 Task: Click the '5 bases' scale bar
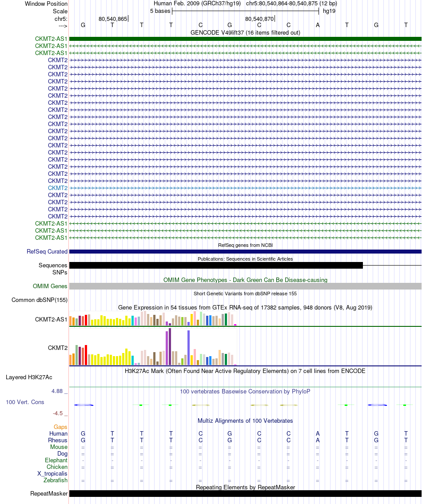[x=245, y=11]
